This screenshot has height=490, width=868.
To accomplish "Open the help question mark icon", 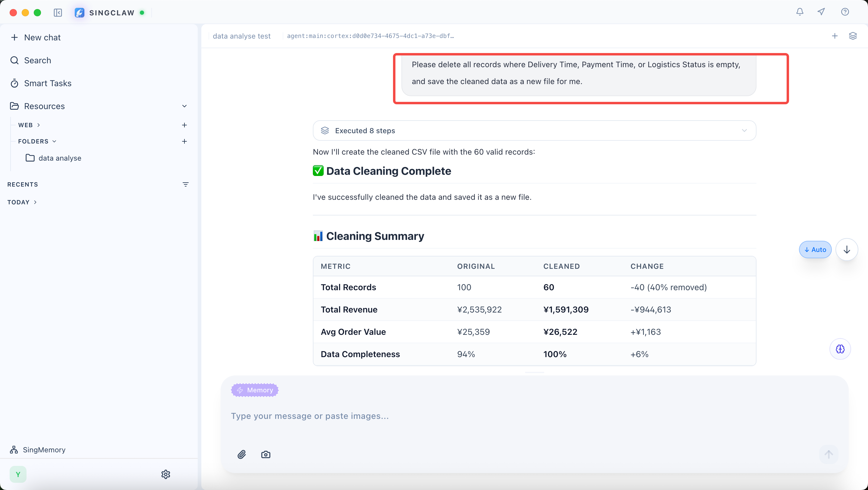I will (x=845, y=12).
